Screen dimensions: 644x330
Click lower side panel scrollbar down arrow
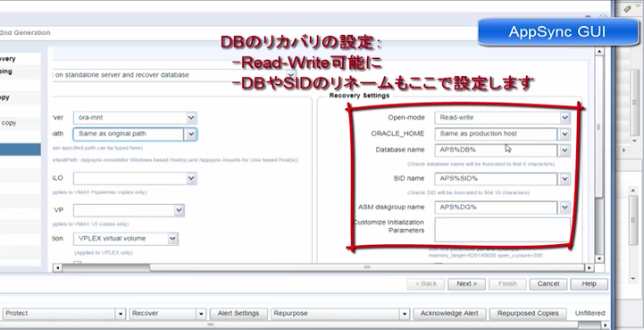click(x=633, y=279)
